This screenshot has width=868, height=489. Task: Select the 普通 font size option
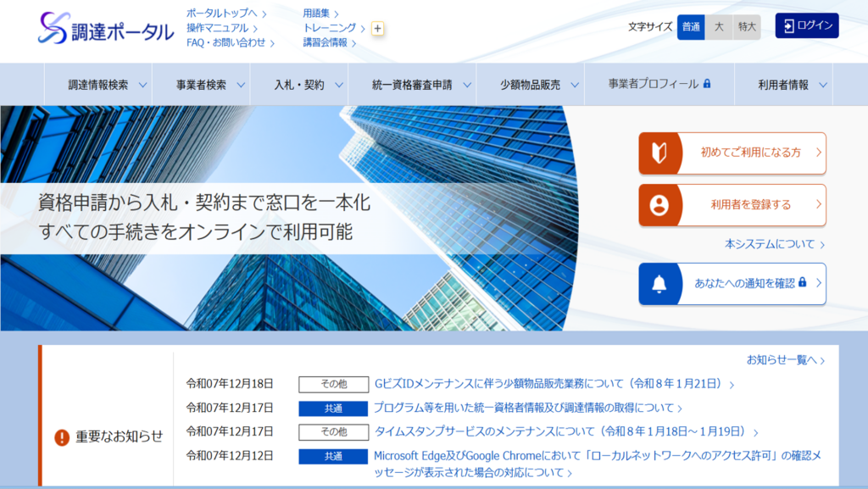click(690, 27)
